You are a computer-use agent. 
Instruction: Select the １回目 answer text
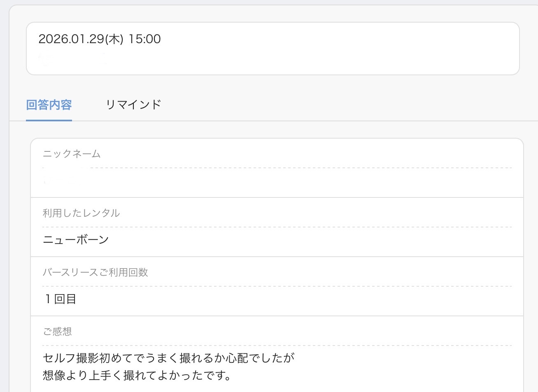(60, 299)
